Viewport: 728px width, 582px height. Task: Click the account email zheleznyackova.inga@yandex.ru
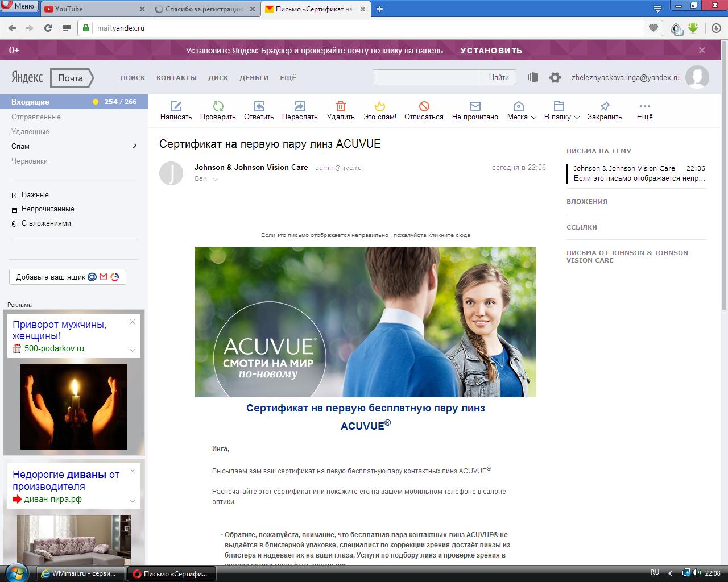click(x=626, y=78)
